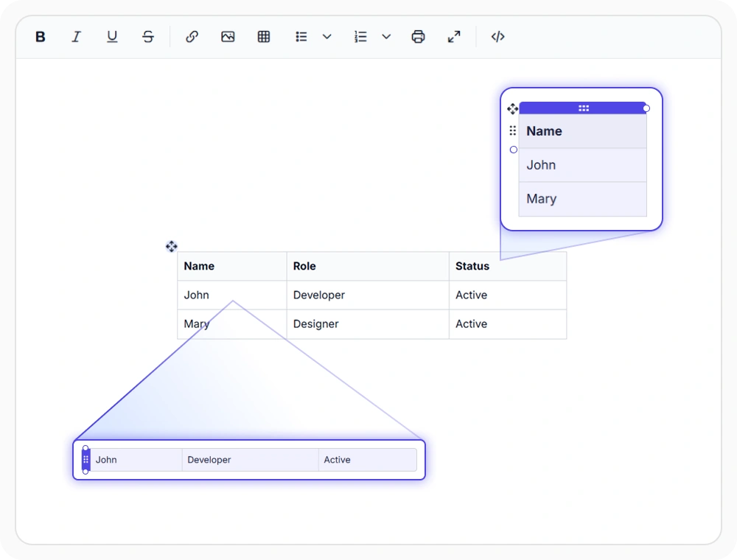Viewport: 737px width, 560px height.
Task: Click the move icon in zoomed column callout
Action: coord(512,109)
